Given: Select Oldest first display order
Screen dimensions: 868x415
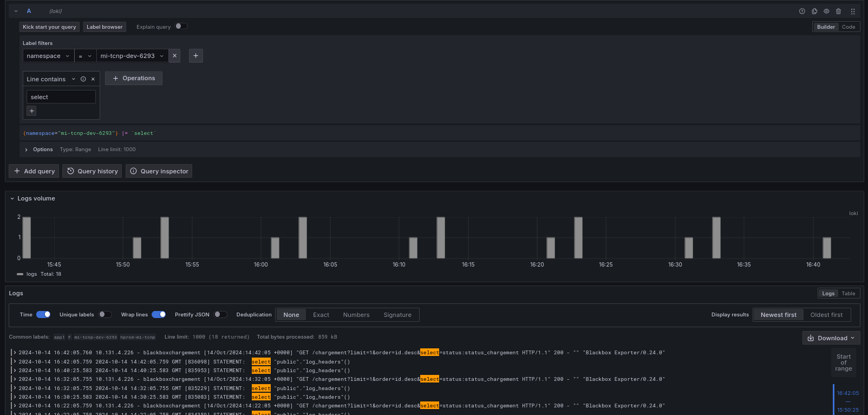Looking at the screenshot, I should pos(826,315).
